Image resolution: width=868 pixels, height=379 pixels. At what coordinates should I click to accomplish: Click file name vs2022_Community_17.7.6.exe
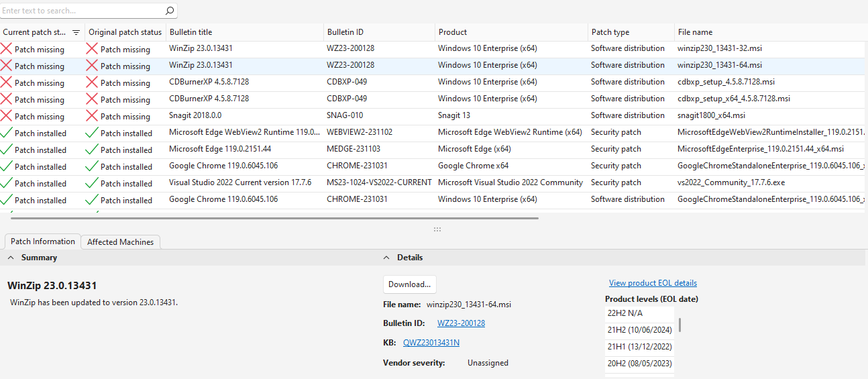coord(730,182)
